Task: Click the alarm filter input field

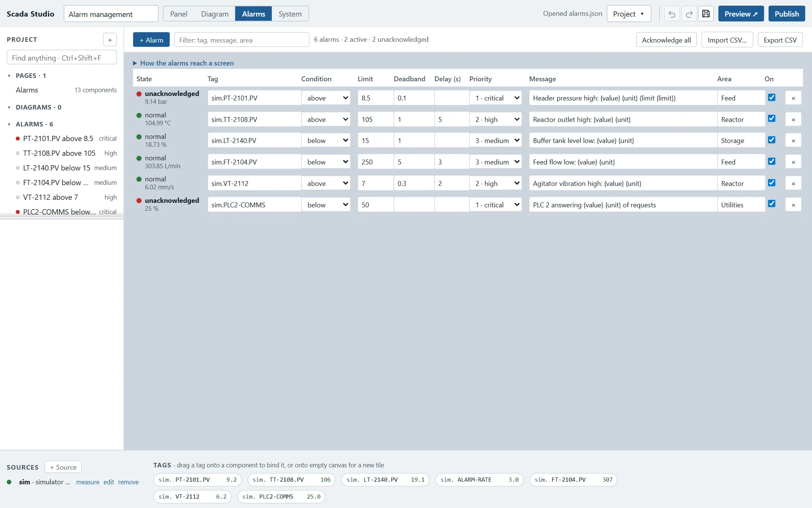Action: [242, 40]
